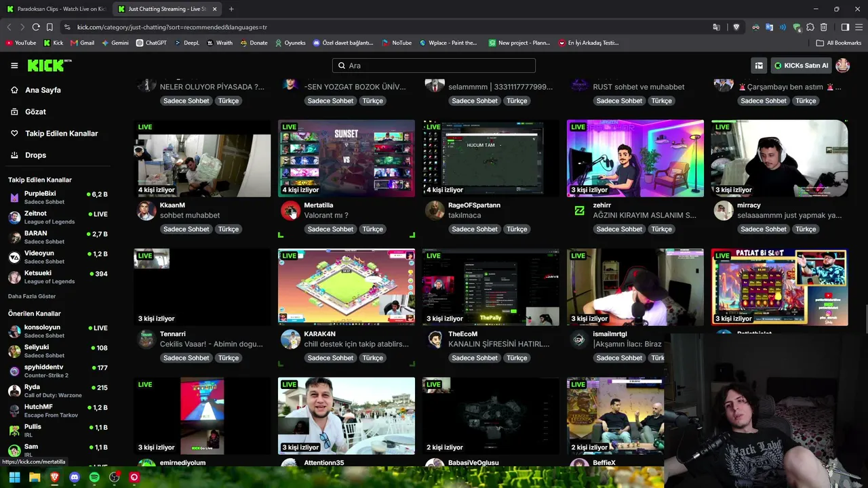Click the Sadece Sohbet tag under Tennarri
The width and height of the screenshot is (868, 488).
click(186, 358)
